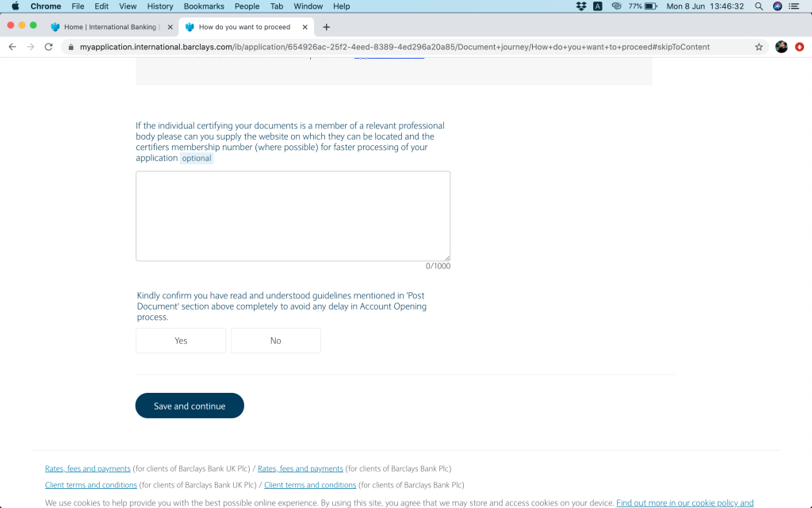
Task: Open the Dropbox menu bar icon
Action: click(581, 6)
